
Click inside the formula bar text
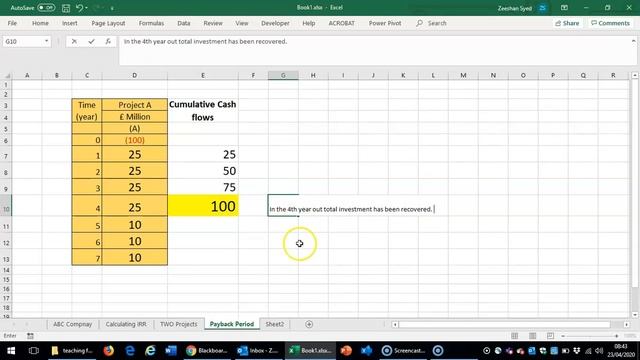coord(205,42)
